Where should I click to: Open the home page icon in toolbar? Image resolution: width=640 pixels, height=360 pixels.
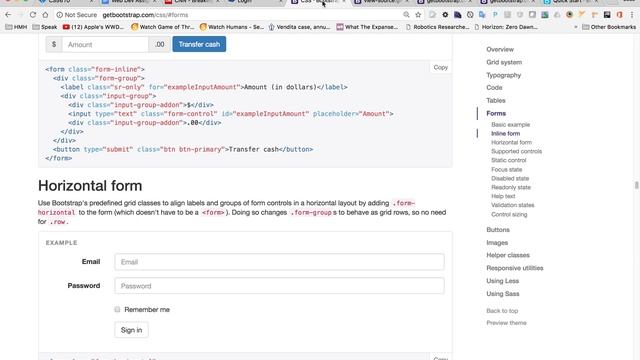pyautogui.click(x=45, y=15)
